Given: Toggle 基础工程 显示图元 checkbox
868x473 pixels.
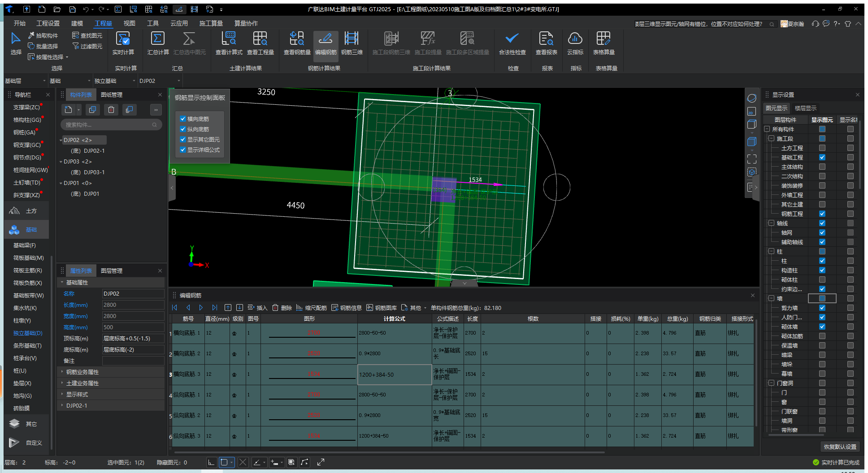Looking at the screenshot, I should 822,157.
